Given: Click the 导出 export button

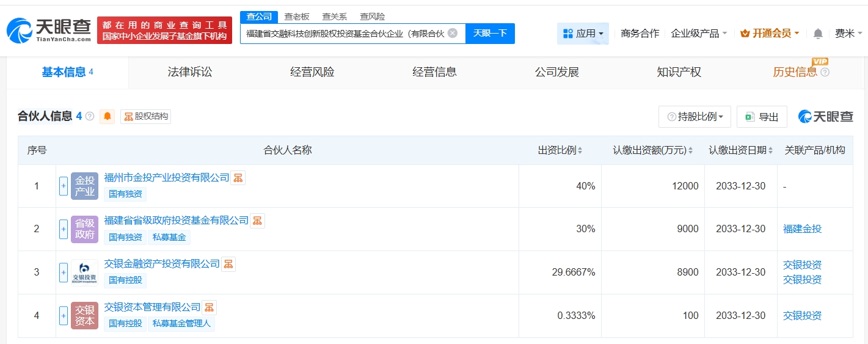Looking at the screenshot, I should pos(762,117).
